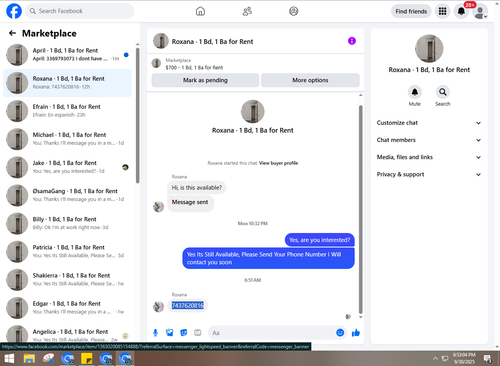
Task: Open Angelica's 1 Bd, 1 Ba conversation
Action: tap(67, 334)
